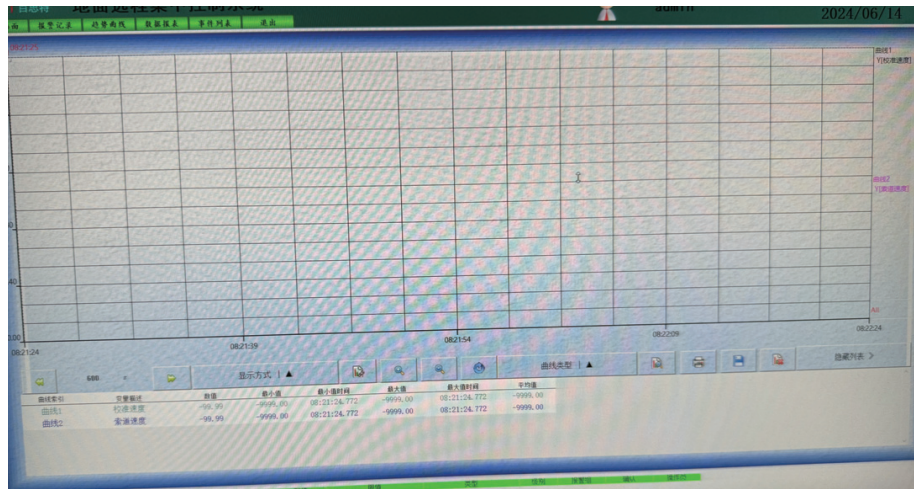Image resolution: width=916 pixels, height=493 pixels.
Task: Click the 退出 exit tab
Action: pyautogui.click(x=268, y=22)
